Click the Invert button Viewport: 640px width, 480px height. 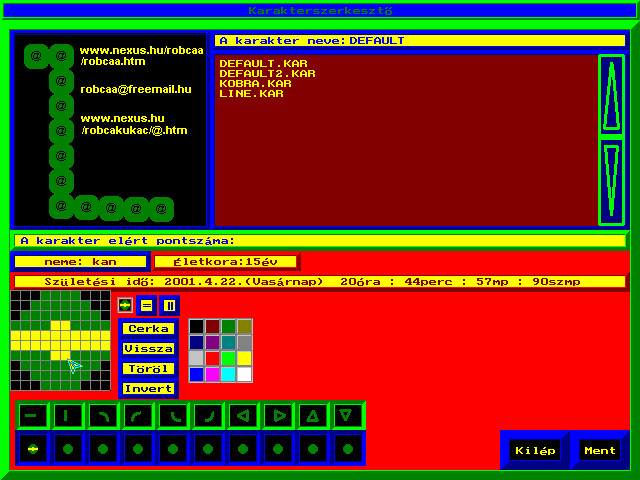(148, 389)
